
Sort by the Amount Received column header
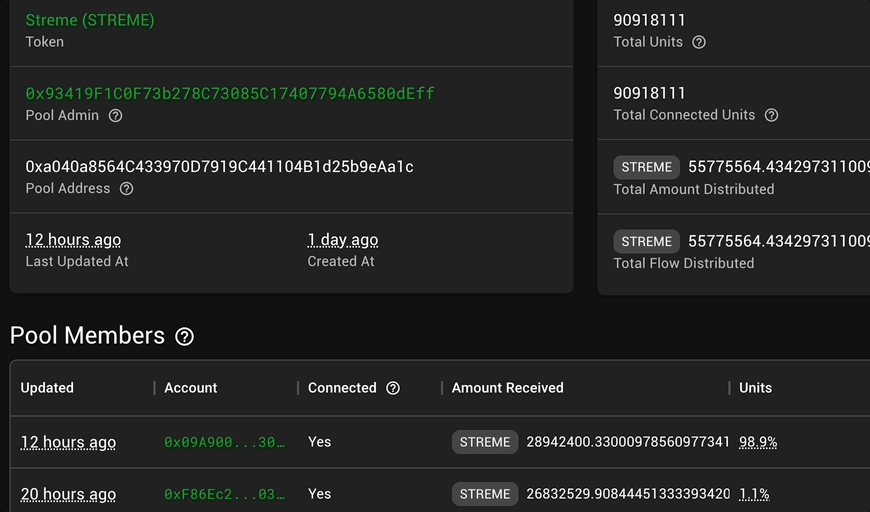click(x=508, y=388)
